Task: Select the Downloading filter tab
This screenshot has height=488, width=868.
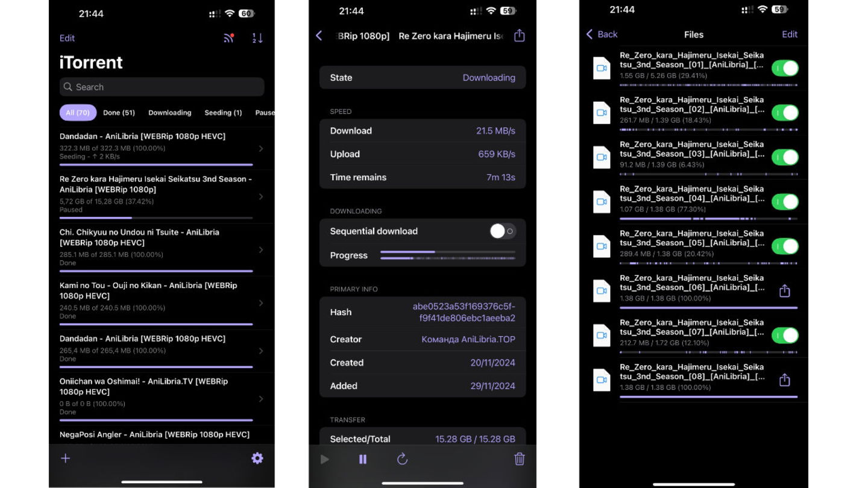Action: coord(170,113)
